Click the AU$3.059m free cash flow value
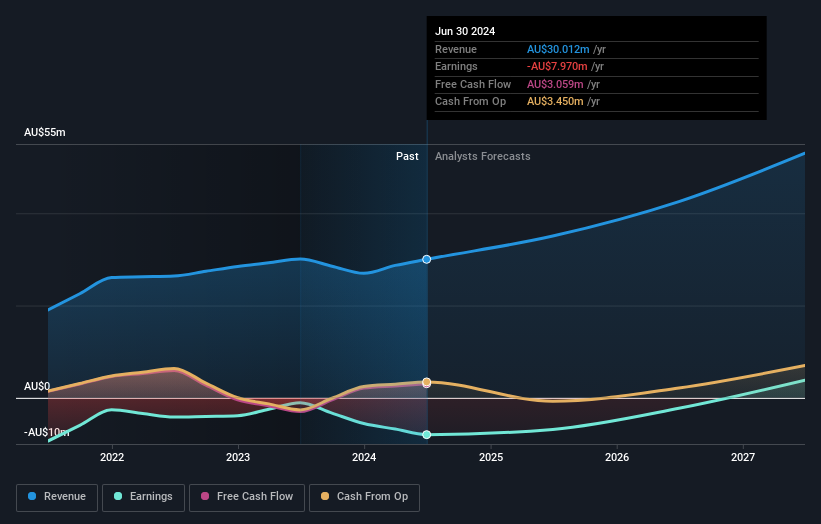Viewport: 821px width, 524px height. (555, 84)
